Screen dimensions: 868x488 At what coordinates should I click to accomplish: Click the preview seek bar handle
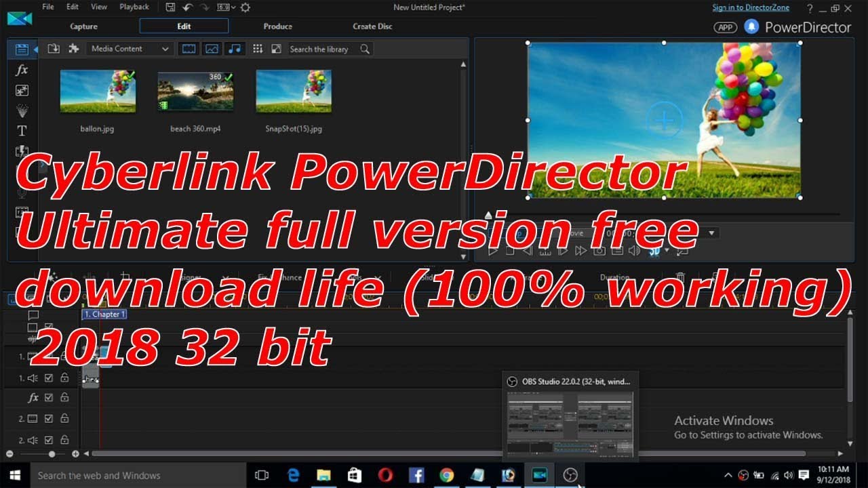488,216
